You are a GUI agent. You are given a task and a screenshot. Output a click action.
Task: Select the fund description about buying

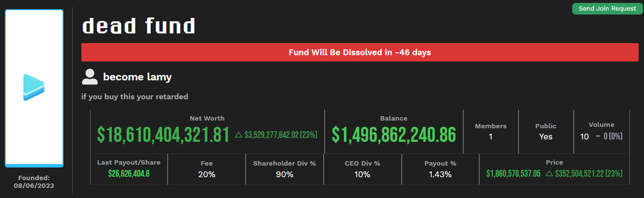pyautogui.click(x=135, y=97)
